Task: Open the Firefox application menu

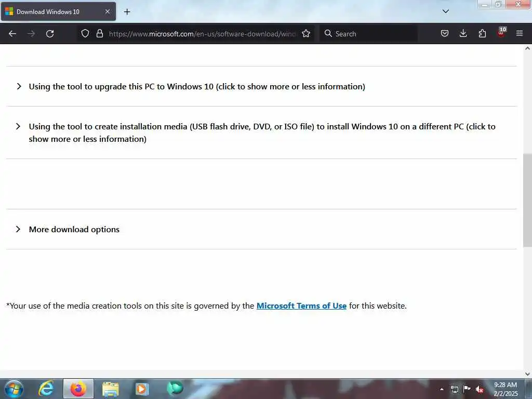Action: click(x=520, y=34)
